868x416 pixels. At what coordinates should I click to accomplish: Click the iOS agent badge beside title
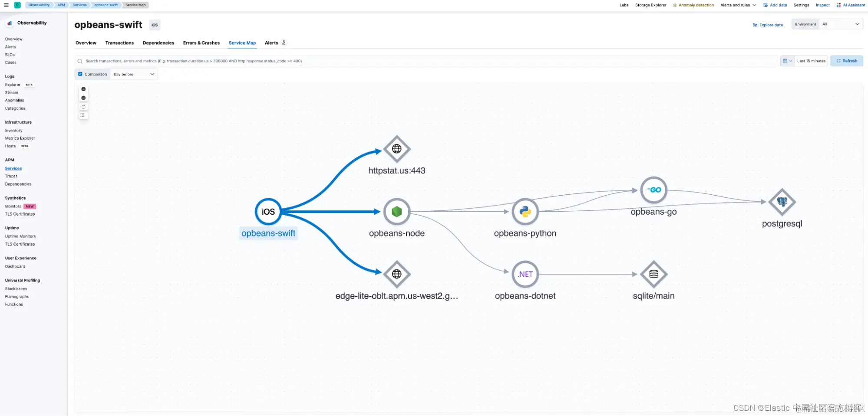[x=155, y=25]
